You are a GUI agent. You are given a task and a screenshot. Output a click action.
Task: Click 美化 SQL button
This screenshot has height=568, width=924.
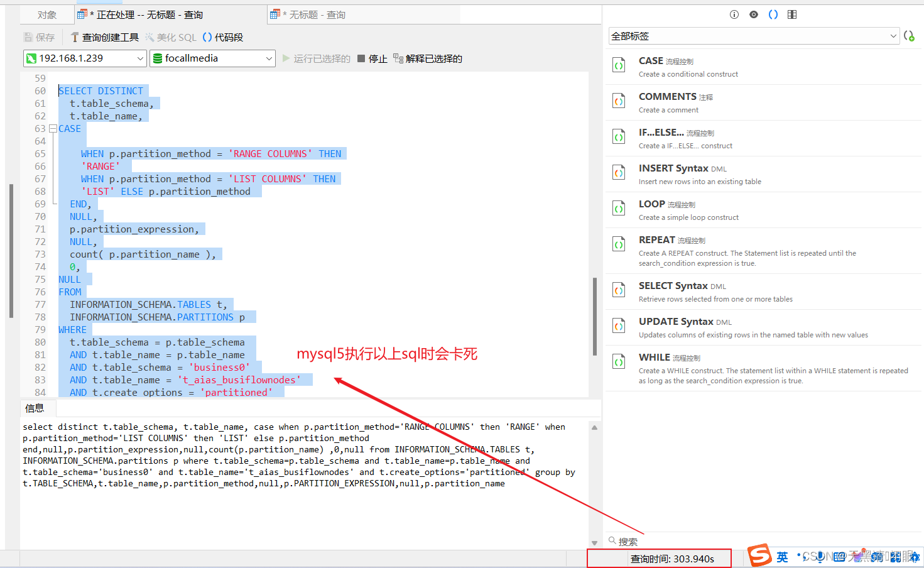171,37
